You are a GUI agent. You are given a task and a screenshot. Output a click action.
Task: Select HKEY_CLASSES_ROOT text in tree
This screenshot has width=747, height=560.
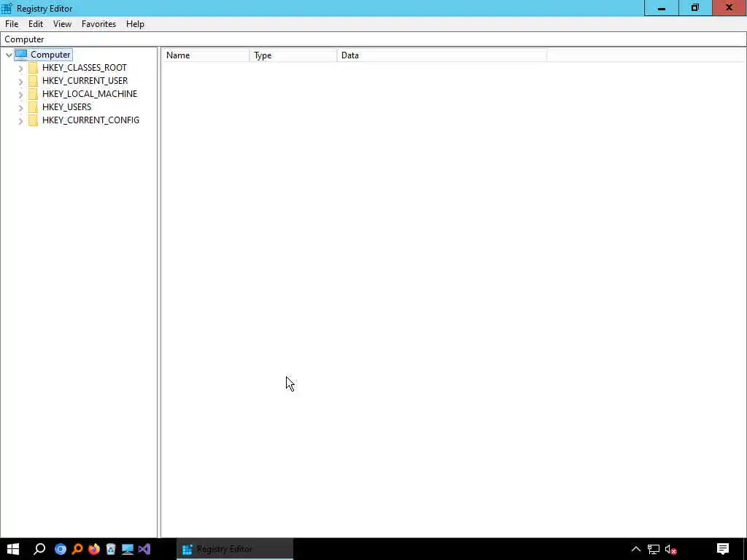pos(85,68)
